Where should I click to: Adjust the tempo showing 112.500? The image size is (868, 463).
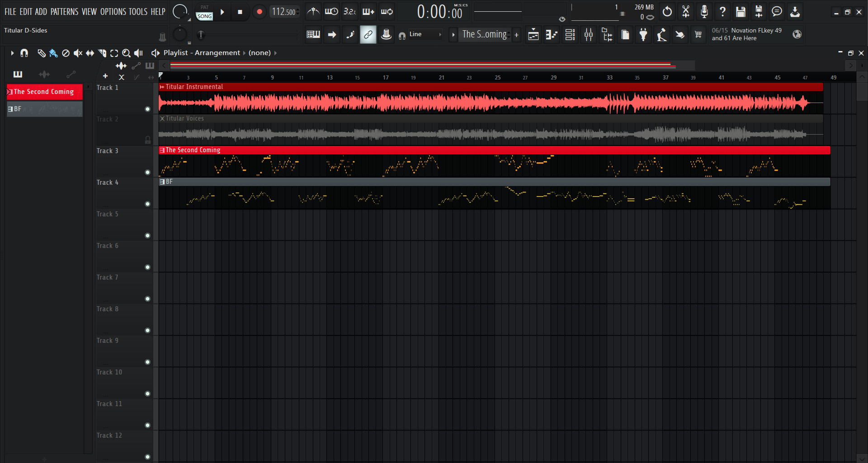285,12
